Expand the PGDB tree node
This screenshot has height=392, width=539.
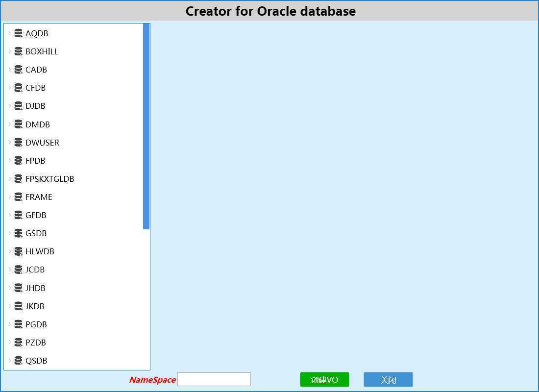click(x=10, y=324)
